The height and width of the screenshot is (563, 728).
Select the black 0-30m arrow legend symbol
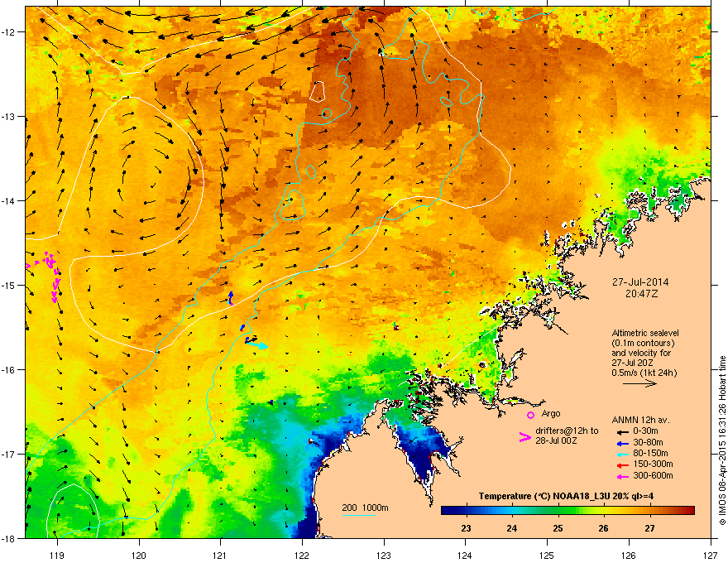coord(623,431)
